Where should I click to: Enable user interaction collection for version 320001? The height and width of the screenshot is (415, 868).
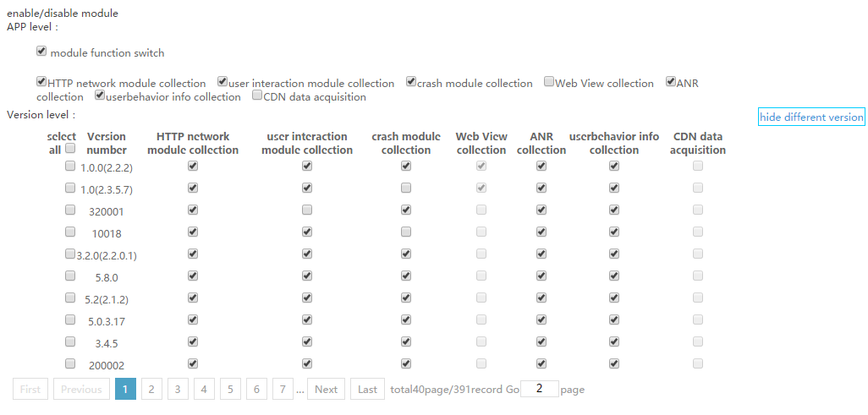coord(307,210)
